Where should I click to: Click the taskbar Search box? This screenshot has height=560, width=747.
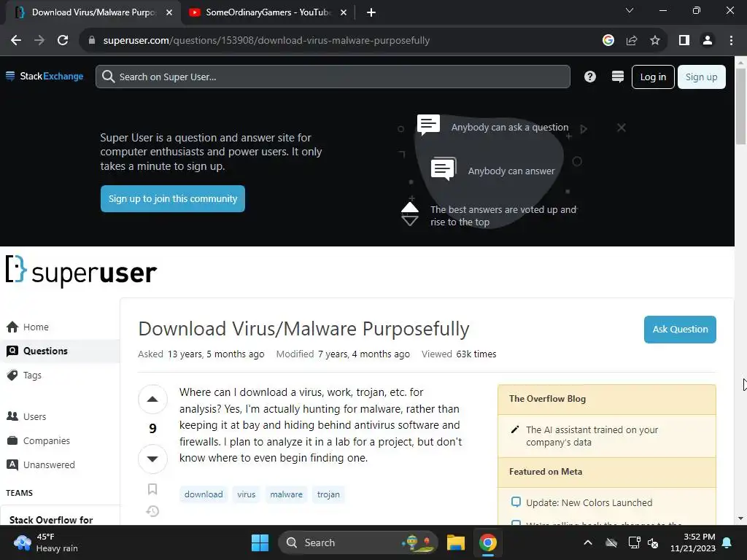(357, 542)
